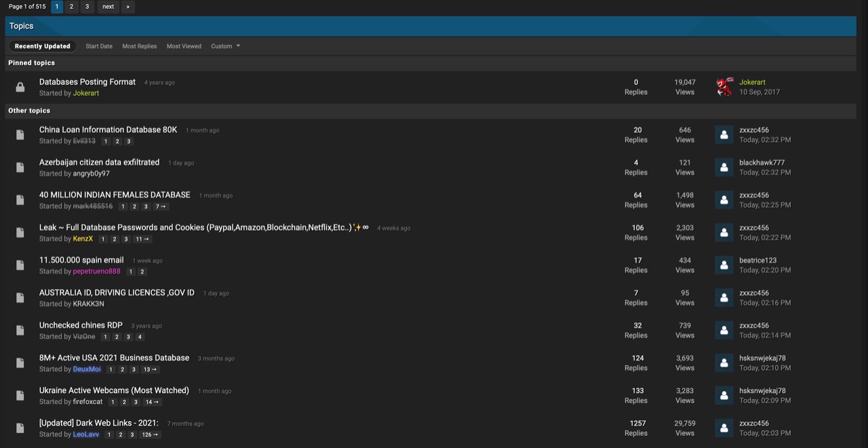Select the Recently Updated filter
The width and height of the screenshot is (868, 448).
tap(43, 46)
